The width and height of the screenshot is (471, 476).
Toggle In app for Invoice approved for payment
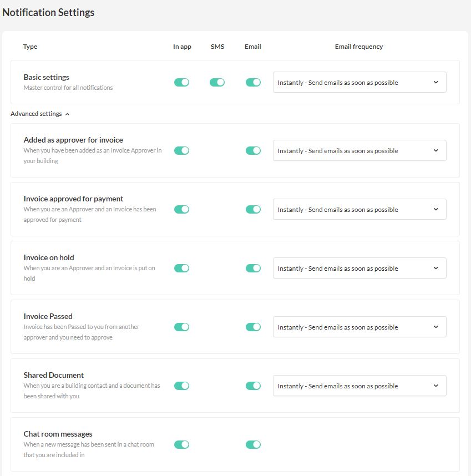181,210
